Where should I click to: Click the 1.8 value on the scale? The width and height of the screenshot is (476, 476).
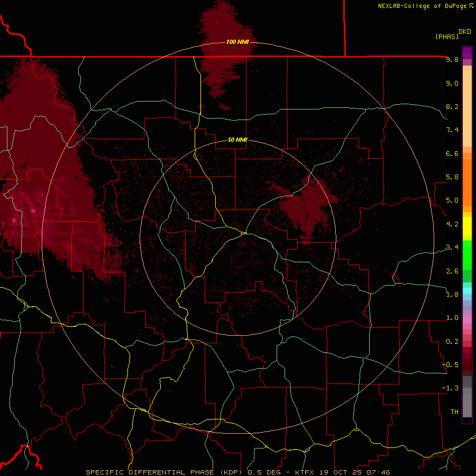[x=452, y=295]
